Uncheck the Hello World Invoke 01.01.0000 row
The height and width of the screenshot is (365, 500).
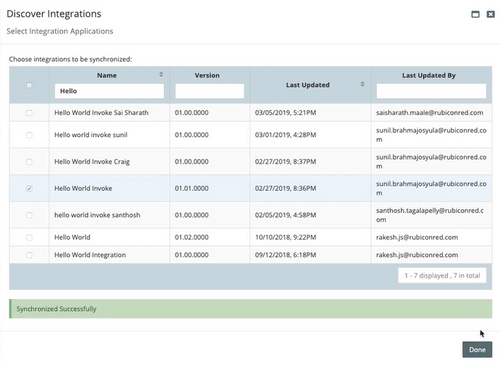[29, 188]
